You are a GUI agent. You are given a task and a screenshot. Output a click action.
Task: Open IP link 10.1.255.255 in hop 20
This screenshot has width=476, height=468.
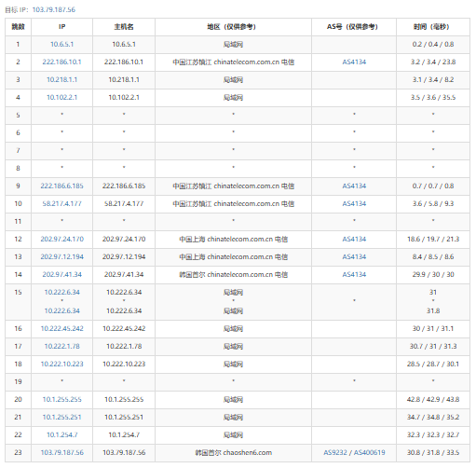tap(61, 400)
